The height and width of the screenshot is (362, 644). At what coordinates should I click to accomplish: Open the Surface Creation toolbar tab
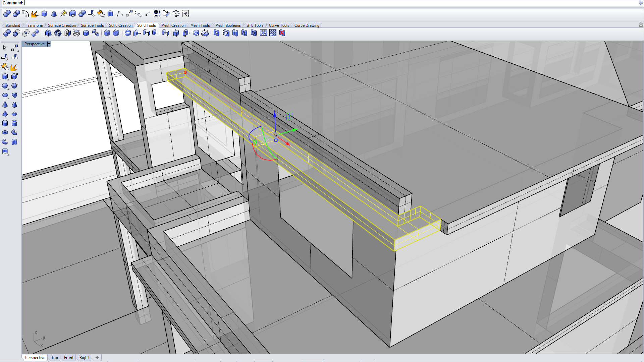tap(62, 25)
